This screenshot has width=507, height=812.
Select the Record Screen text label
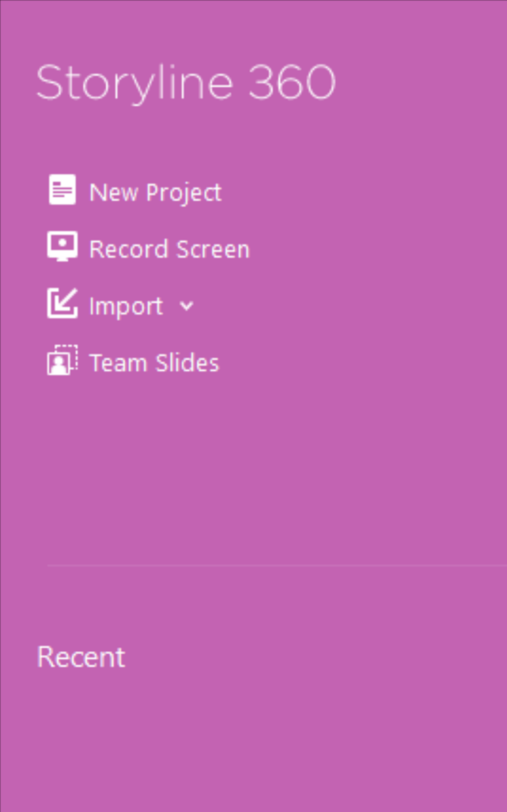[169, 250]
